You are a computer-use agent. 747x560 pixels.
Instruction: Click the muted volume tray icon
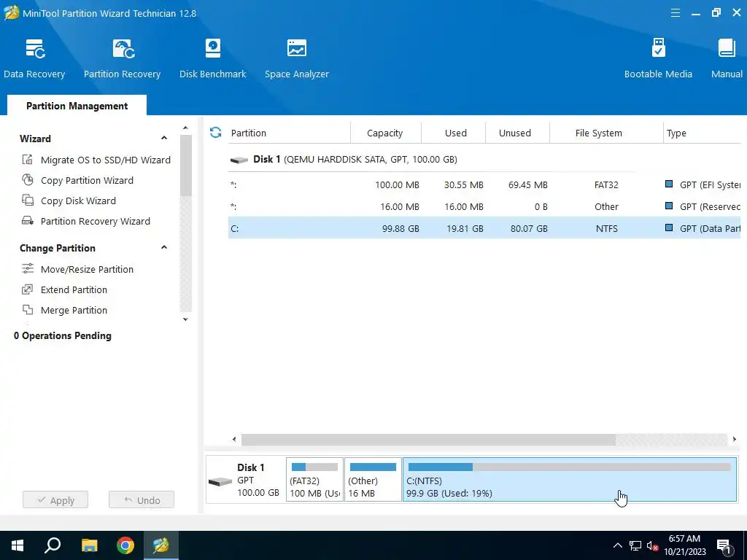click(x=652, y=545)
